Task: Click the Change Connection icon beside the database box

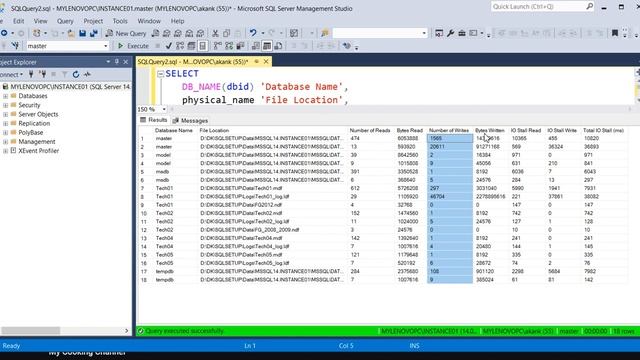Action: [15, 46]
